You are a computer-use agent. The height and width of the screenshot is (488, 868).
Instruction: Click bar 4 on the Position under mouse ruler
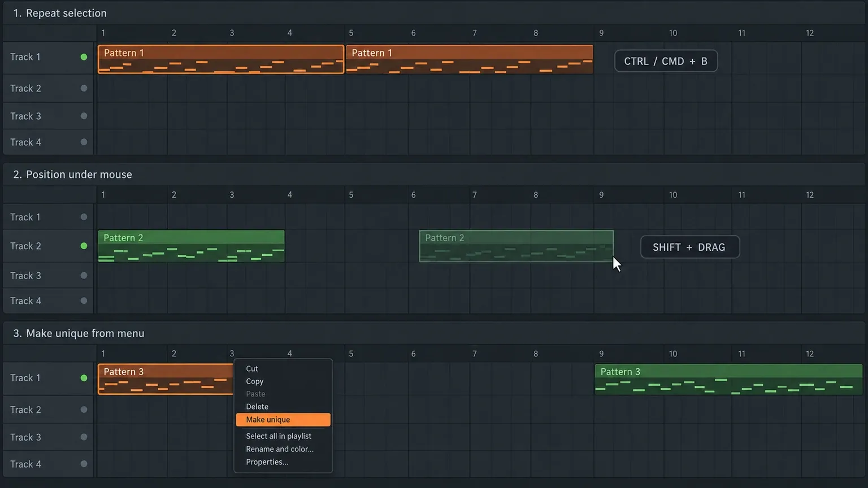coord(290,195)
